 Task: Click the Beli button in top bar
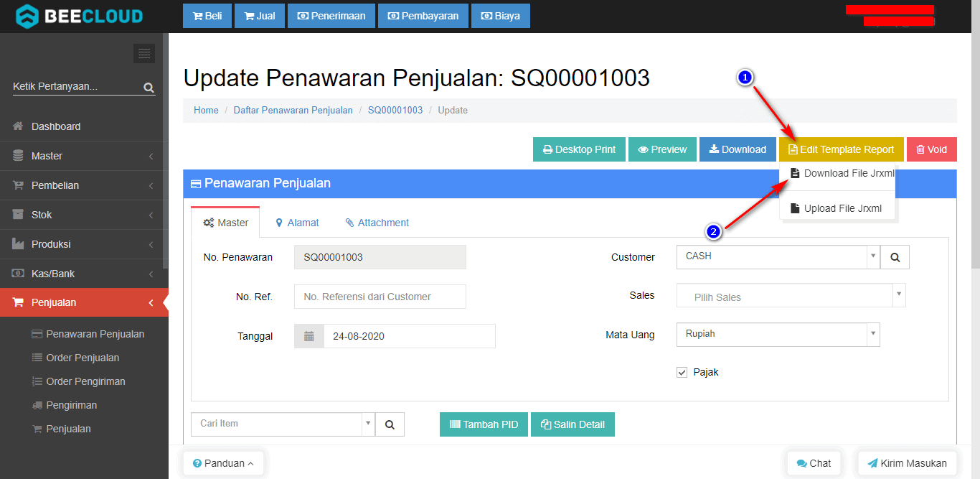207,16
